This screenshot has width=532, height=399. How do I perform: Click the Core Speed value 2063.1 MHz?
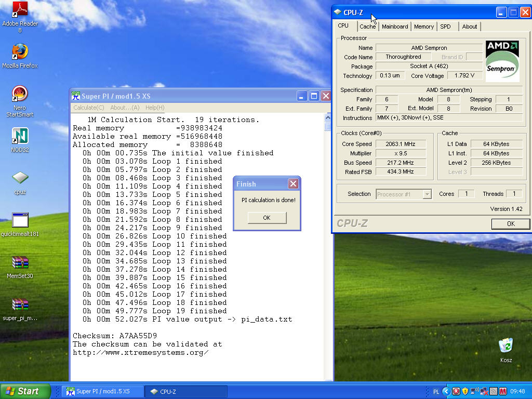[401, 144]
